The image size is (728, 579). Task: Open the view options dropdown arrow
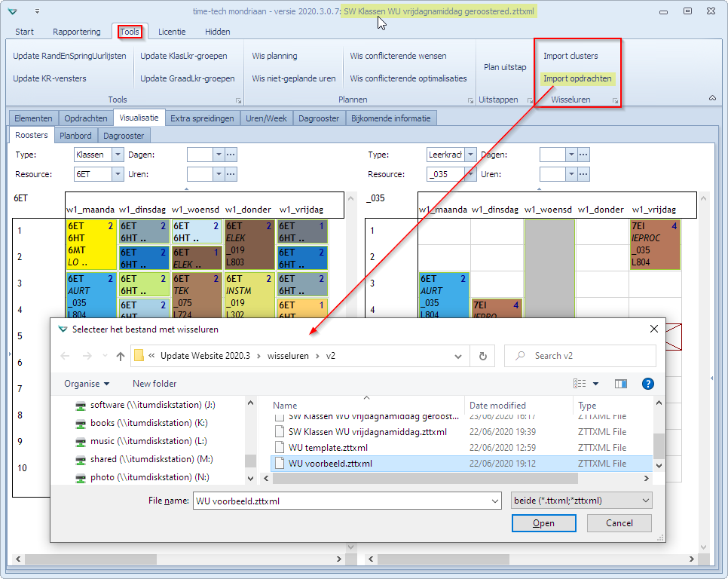click(x=595, y=384)
